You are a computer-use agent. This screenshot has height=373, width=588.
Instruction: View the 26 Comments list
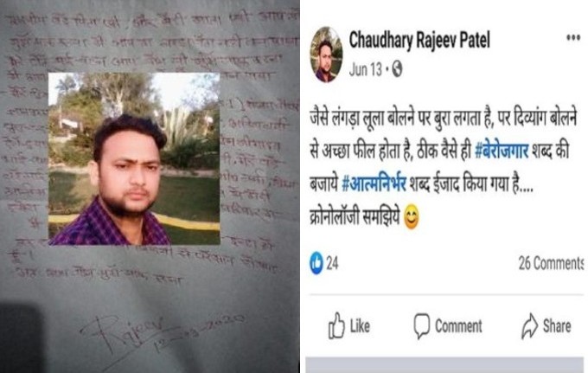551,263
